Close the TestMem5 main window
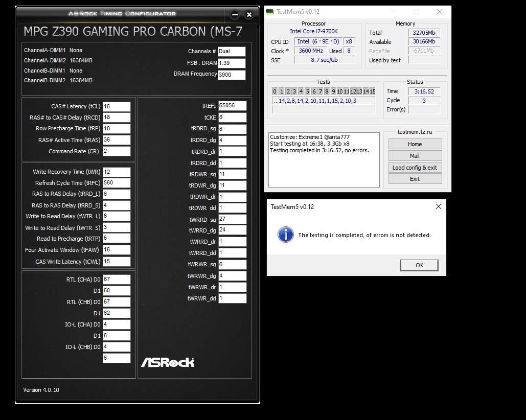This screenshot has width=526, height=420. click(x=440, y=12)
